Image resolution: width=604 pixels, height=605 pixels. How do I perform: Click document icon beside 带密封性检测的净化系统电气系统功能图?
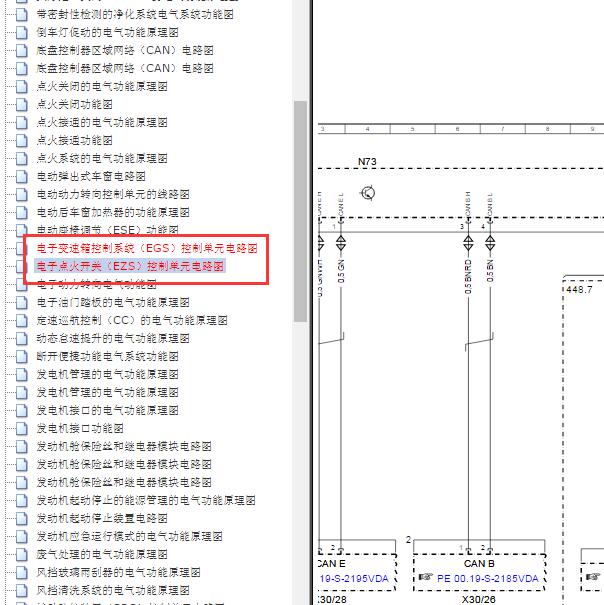point(22,15)
